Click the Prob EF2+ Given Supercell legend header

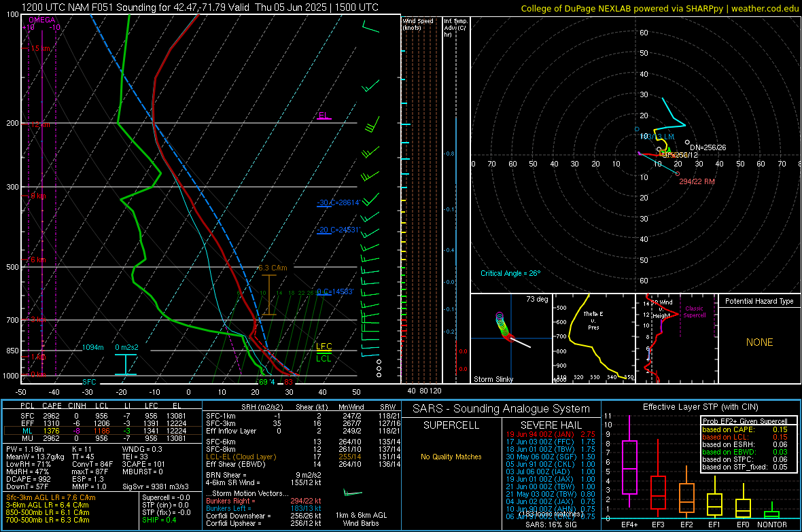(x=745, y=421)
